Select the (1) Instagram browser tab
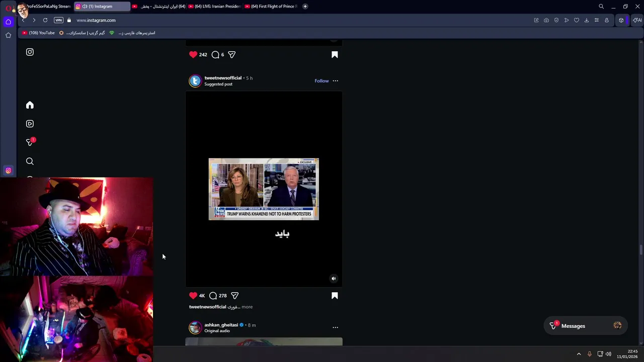 tap(101, 7)
